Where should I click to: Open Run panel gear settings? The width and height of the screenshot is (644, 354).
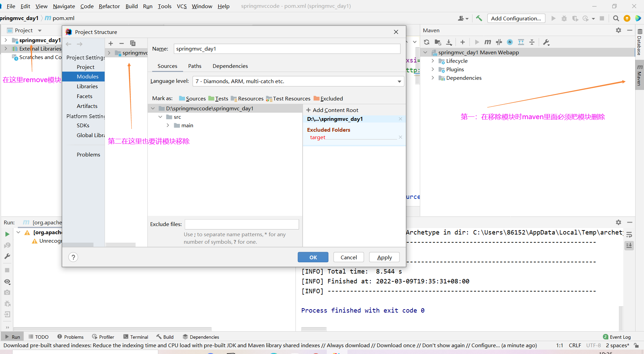point(619,222)
